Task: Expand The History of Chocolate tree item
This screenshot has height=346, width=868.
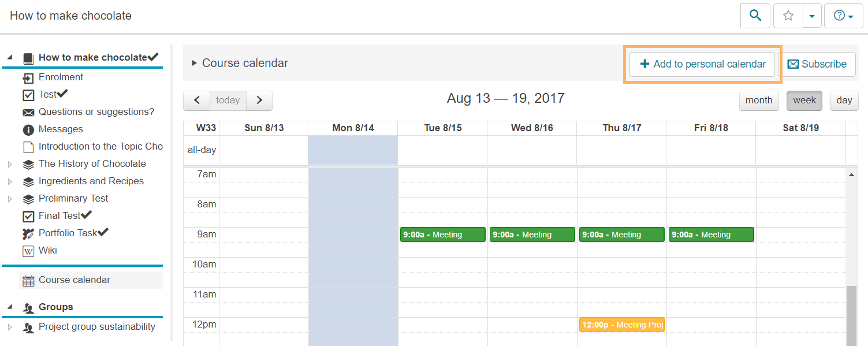Action: (x=9, y=164)
